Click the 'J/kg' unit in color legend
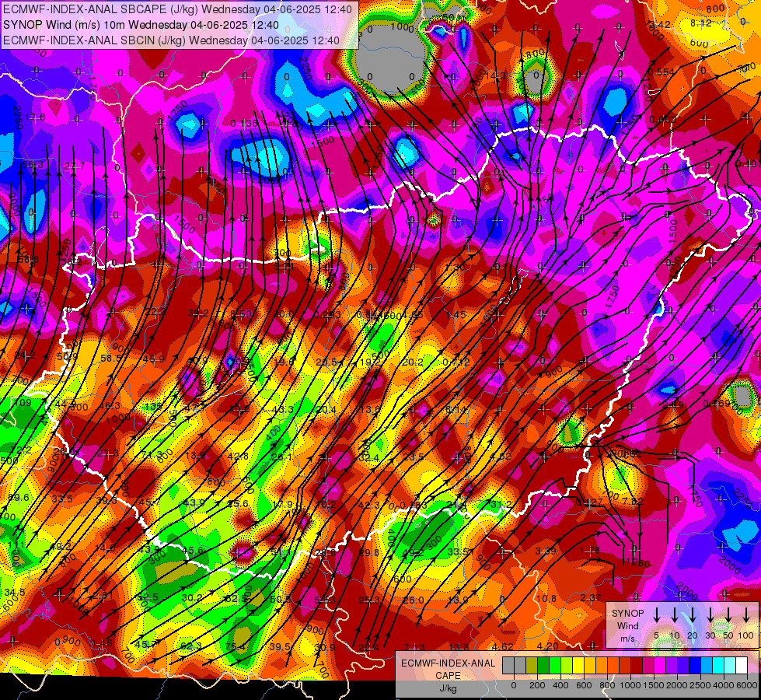The image size is (761, 700). [x=448, y=688]
